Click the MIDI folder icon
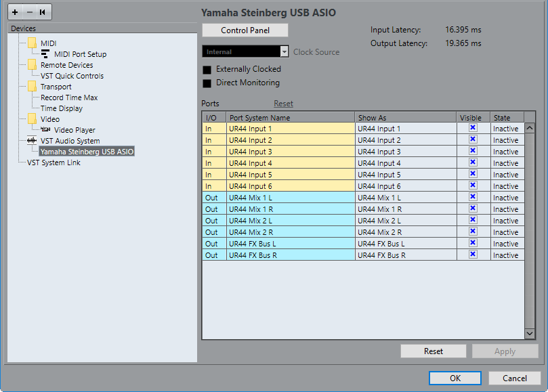The width and height of the screenshot is (548, 392). tap(32, 43)
